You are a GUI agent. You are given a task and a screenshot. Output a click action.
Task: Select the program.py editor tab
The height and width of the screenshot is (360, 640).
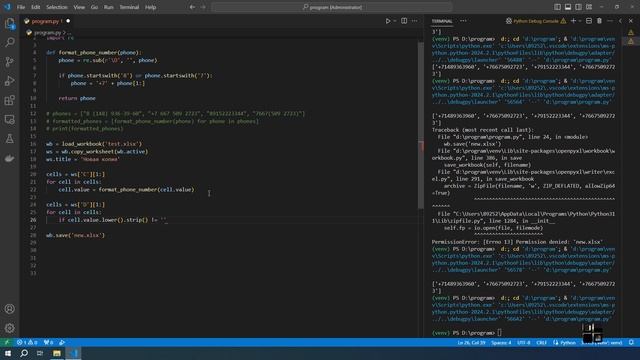click(x=47, y=21)
